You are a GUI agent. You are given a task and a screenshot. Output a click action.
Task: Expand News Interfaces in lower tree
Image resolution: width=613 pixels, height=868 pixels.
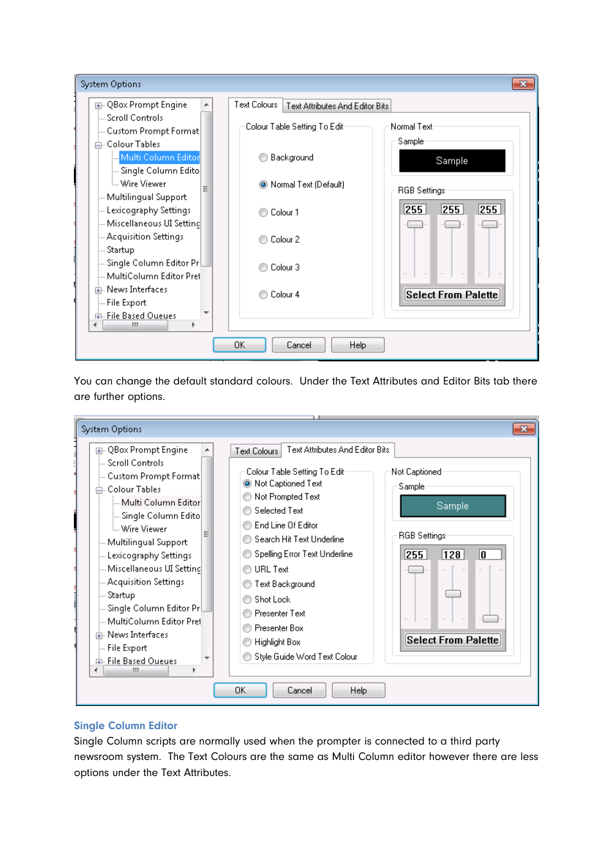(99, 636)
